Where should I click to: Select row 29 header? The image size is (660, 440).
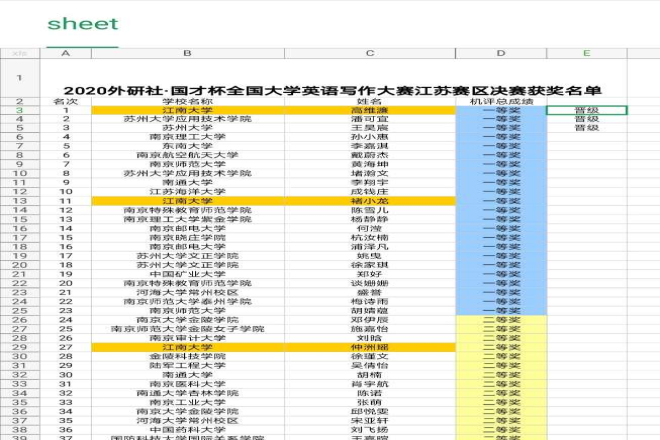pyautogui.click(x=19, y=347)
